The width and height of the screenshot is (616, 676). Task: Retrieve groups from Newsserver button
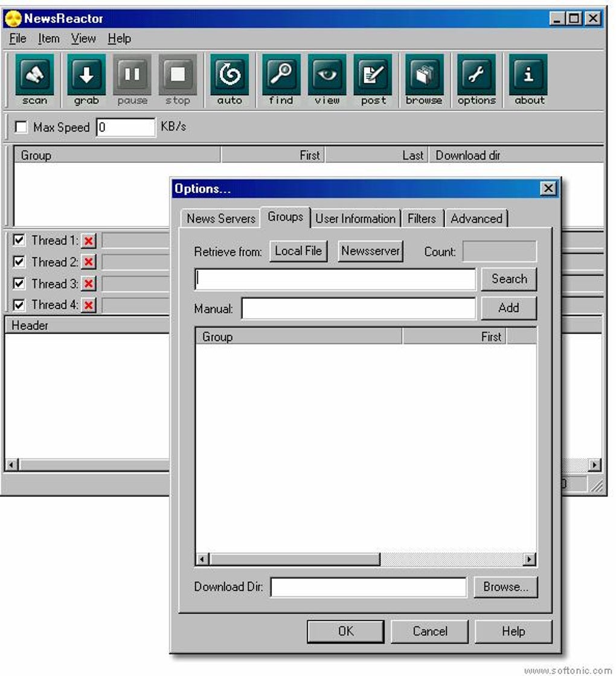pyautogui.click(x=371, y=251)
